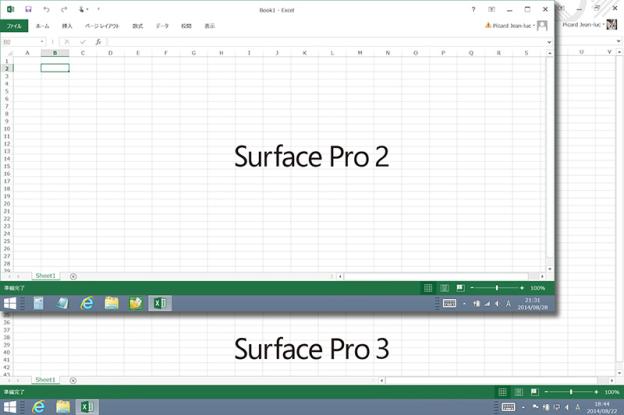Open File Explorer folder on Surface Pro 2 taskbar
Viewport: 624px width, 415px height.
[x=111, y=304]
